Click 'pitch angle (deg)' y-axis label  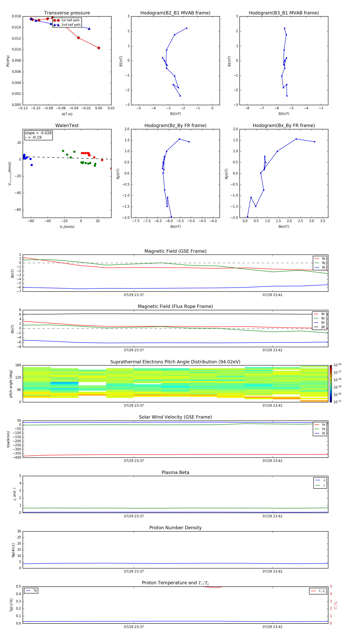pyautogui.click(x=11, y=384)
